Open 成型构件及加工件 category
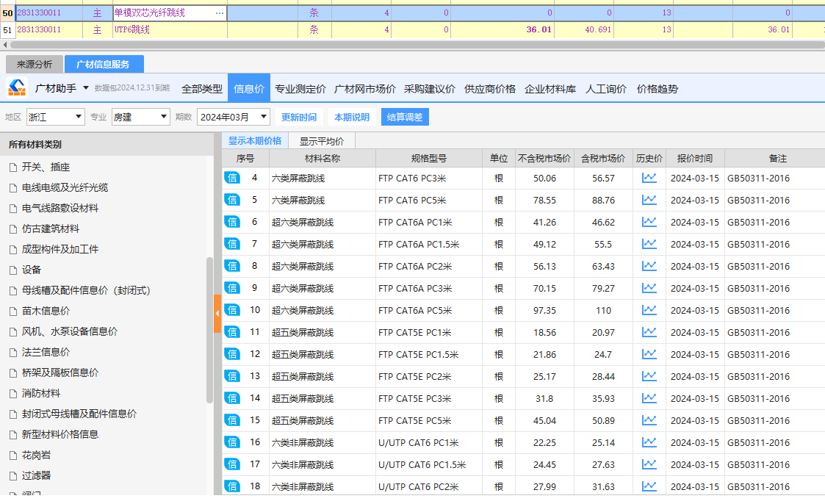825x504 pixels. (60, 249)
